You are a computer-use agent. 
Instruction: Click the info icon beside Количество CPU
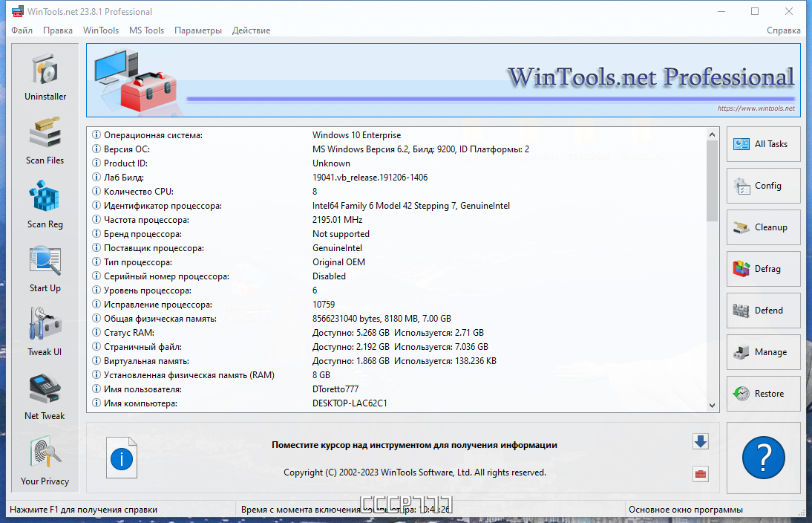96,191
